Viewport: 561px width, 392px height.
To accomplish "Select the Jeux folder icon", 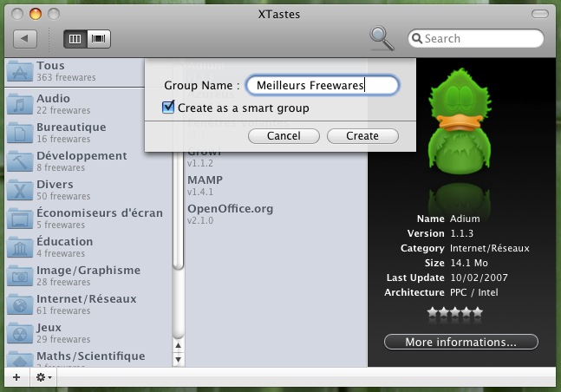I will coord(20,333).
